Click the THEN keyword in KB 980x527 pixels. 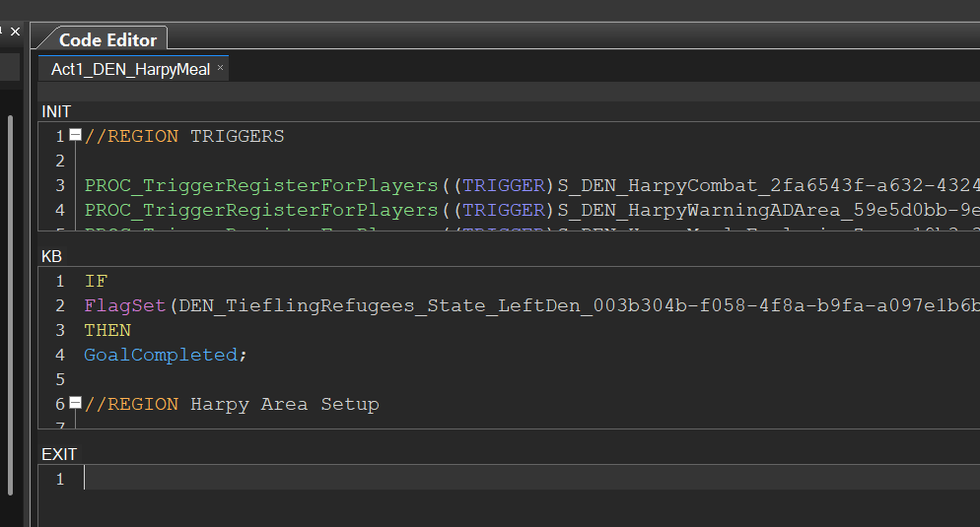106,330
